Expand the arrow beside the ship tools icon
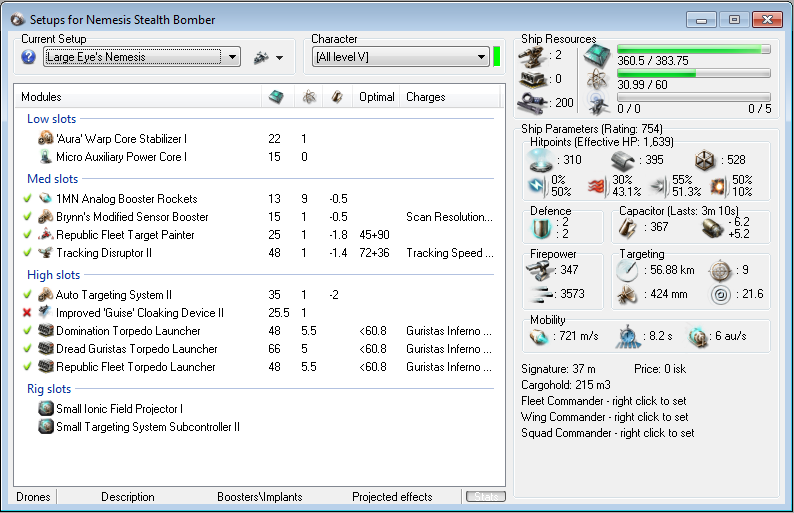 (x=280, y=58)
